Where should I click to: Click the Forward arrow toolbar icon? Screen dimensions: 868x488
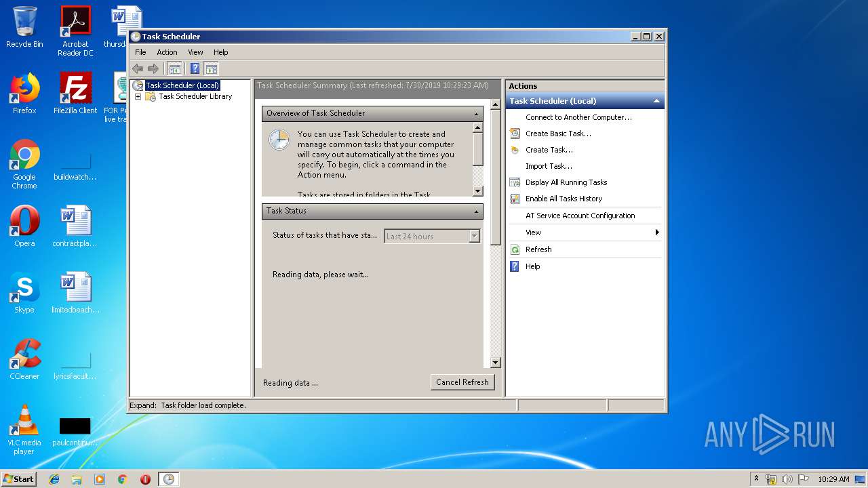pyautogui.click(x=153, y=68)
